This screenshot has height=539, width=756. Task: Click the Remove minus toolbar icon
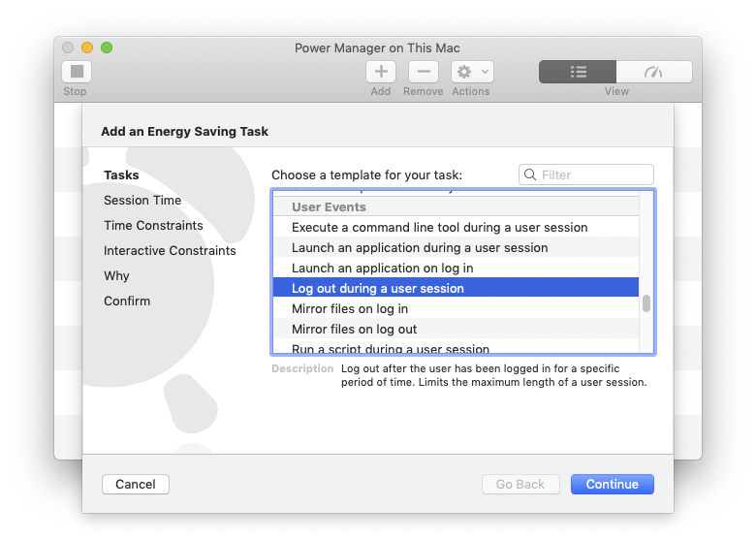pos(424,72)
